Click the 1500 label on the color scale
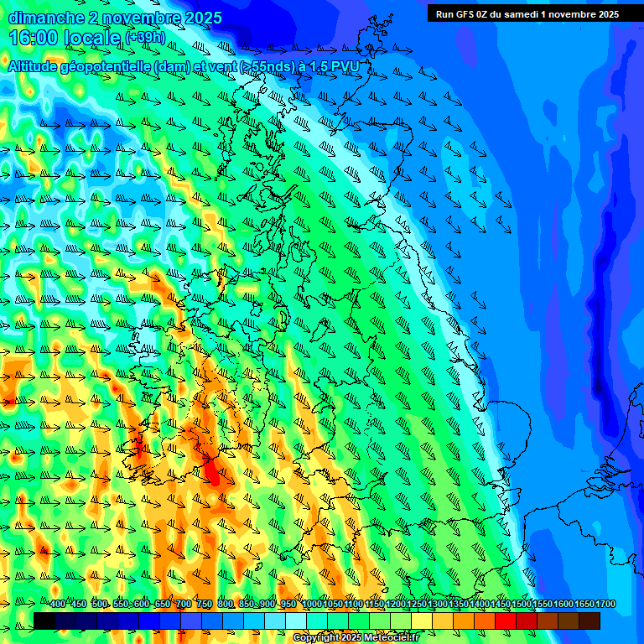Viewport: 644px width, 644px height. pyautogui.click(x=521, y=605)
